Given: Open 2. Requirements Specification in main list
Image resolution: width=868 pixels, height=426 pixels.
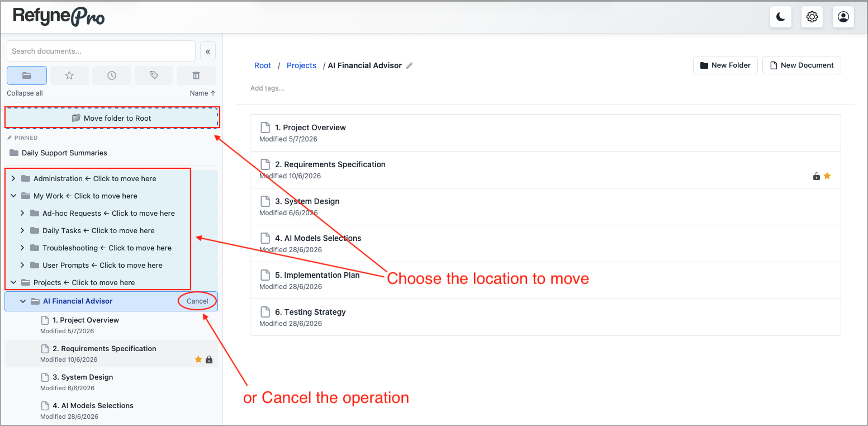Looking at the screenshot, I should tap(546, 170).
